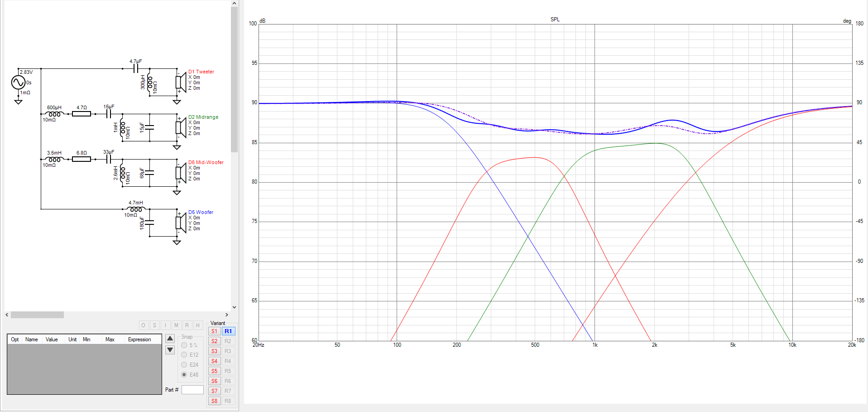Screen dimensions: 868x412
Task: Click the Part # input field
Action: (192, 390)
